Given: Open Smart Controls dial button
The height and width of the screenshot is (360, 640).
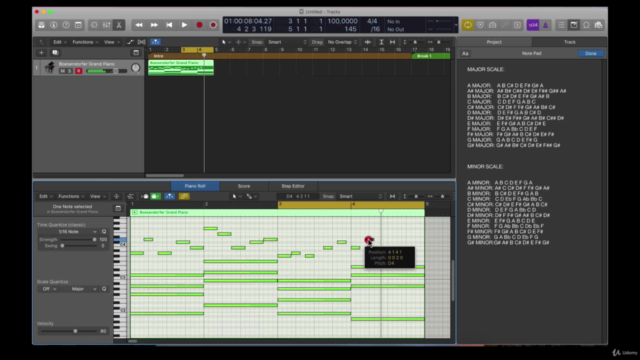Looking at the screenshot, I should pyautogui.click(x=94, y=25).
